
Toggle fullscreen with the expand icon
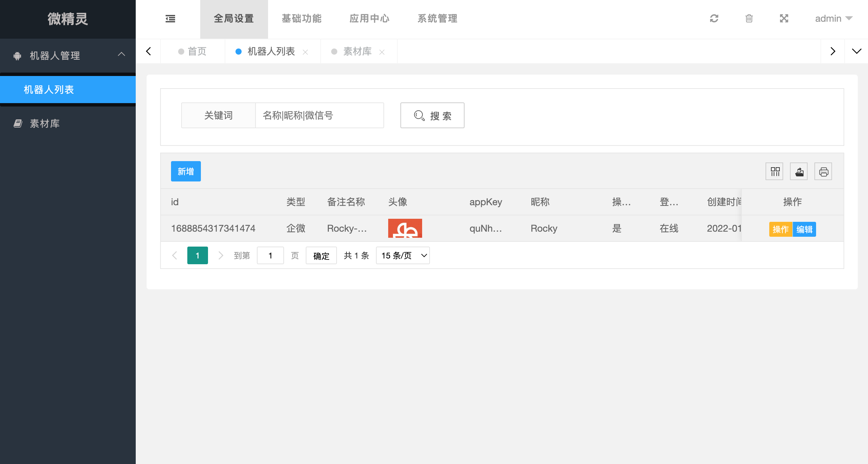(x=784, y=19)
